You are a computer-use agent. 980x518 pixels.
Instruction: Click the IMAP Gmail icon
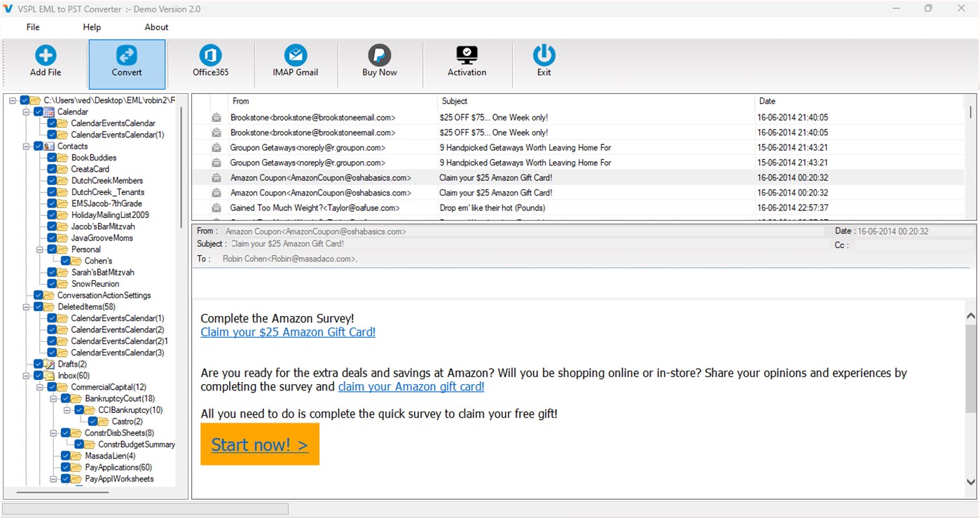click(x=294, y=62)
